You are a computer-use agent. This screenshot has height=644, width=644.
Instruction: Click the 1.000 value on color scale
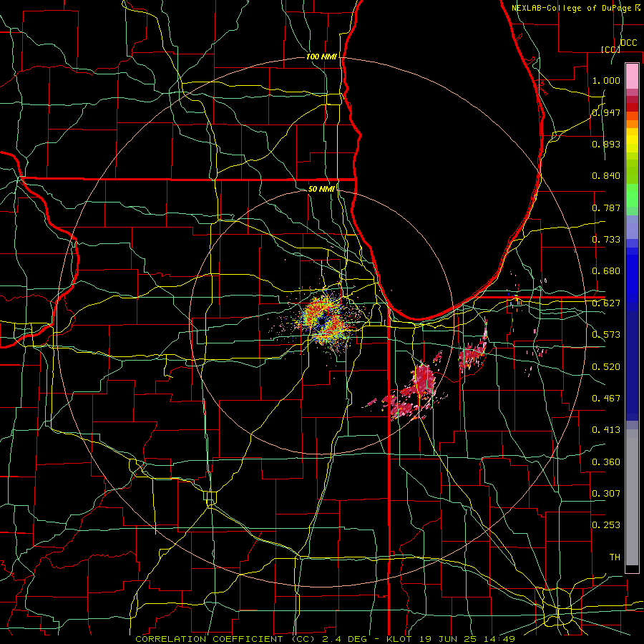[606, 80]
